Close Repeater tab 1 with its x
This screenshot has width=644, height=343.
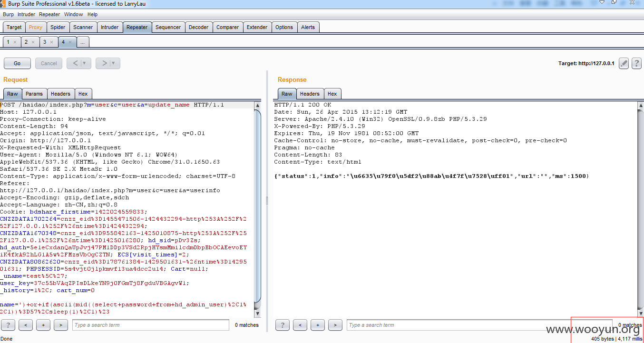15,42
